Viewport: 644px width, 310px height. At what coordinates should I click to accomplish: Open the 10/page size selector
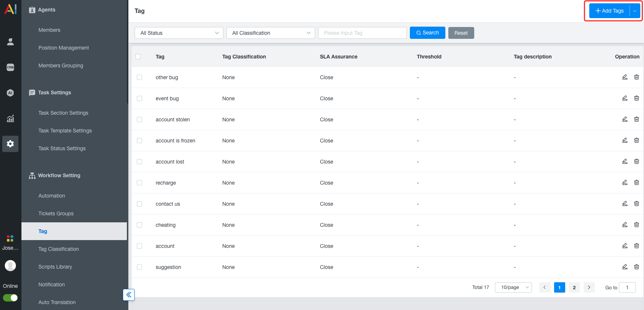click(x=513, y=287)
